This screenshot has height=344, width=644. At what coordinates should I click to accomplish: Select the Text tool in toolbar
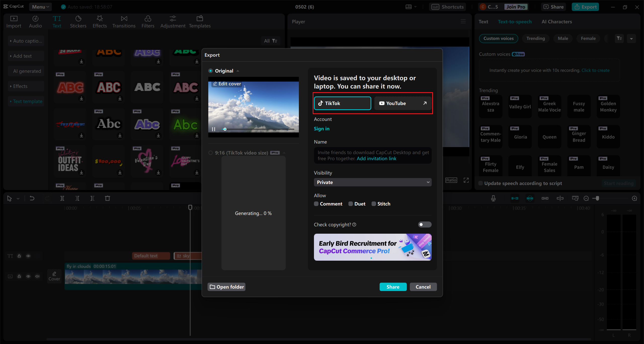point(57,21)
